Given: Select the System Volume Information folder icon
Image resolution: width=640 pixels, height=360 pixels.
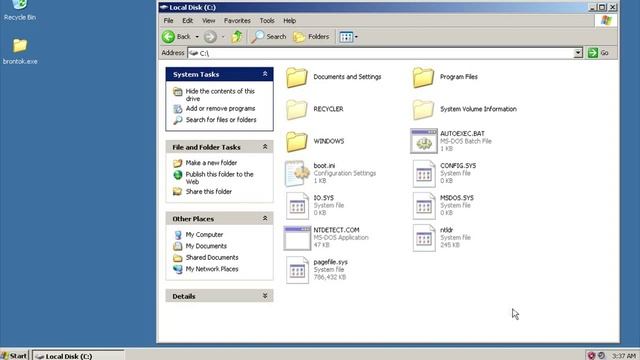Looking at the screenshot, I should [x=423, y=110].
